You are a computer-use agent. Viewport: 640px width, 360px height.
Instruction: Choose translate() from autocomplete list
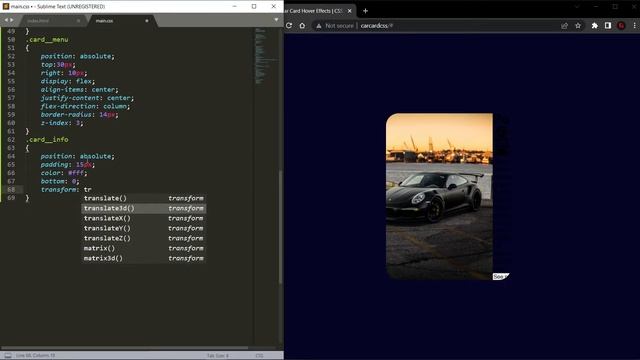(143, 198)
